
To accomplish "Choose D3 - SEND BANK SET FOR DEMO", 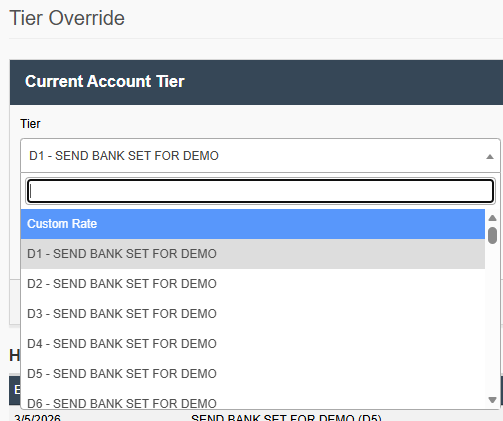I will click(x=253, y=314).
